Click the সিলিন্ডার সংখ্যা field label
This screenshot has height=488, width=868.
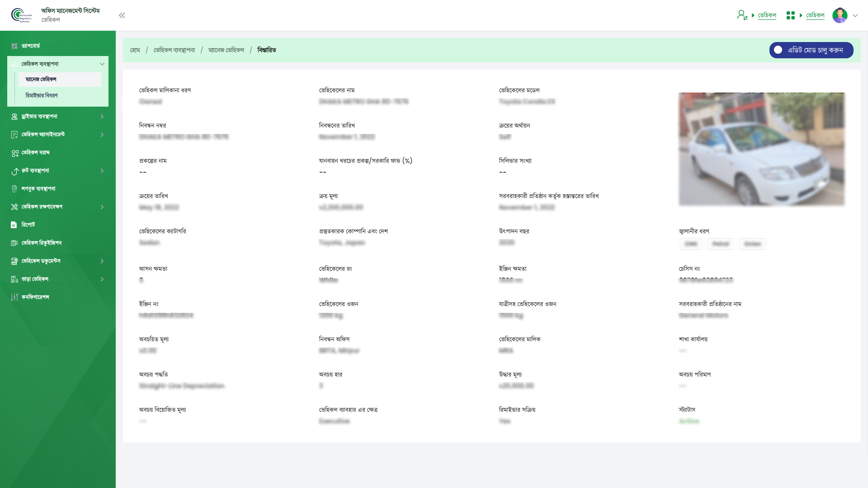515,161
